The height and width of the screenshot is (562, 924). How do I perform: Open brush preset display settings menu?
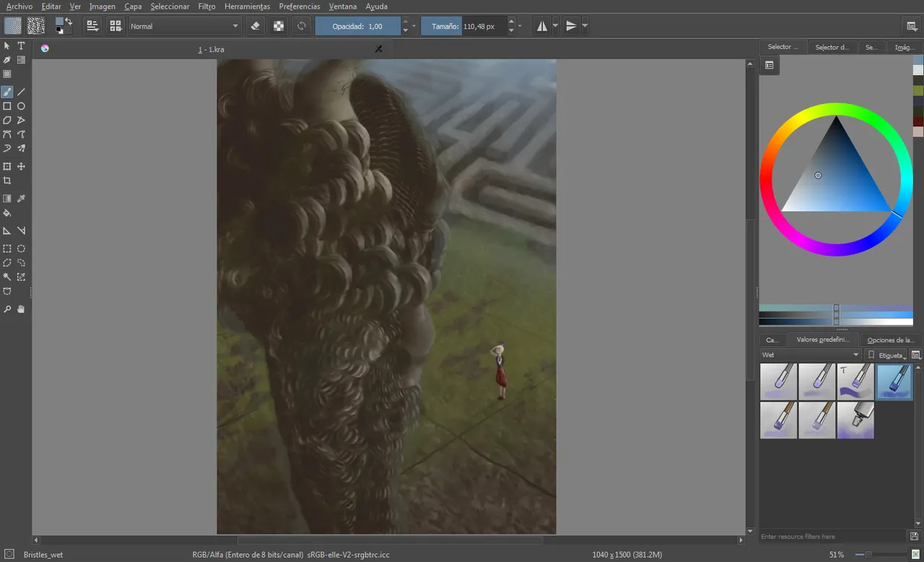pos(916,355)
